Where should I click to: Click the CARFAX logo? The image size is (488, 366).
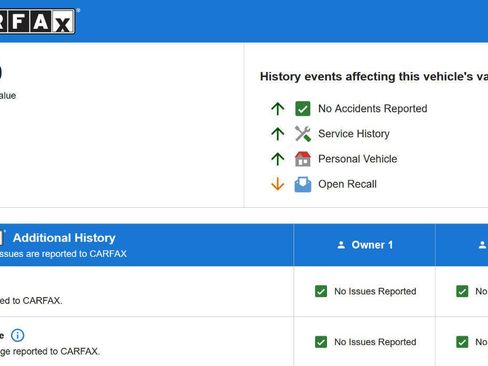pyautogui.click(x=37, y=21)
